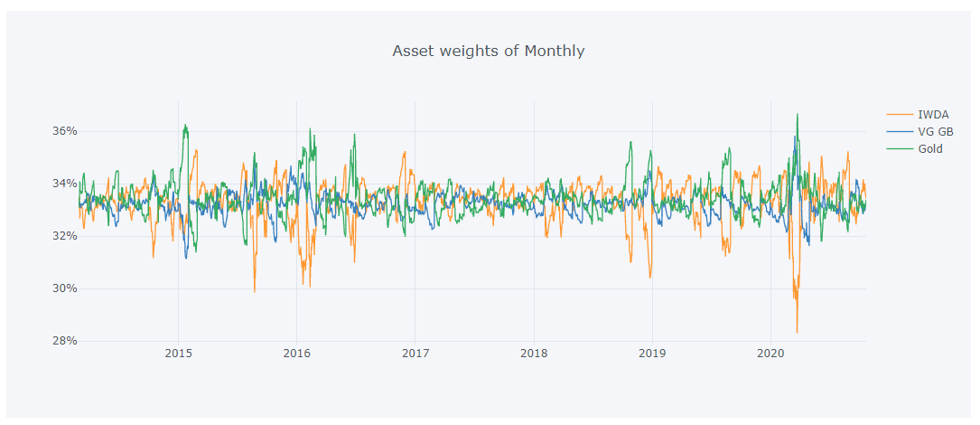Click the 30% y-axis tick label
Viewport: 980px width, 425px height.
click(63, 288)
